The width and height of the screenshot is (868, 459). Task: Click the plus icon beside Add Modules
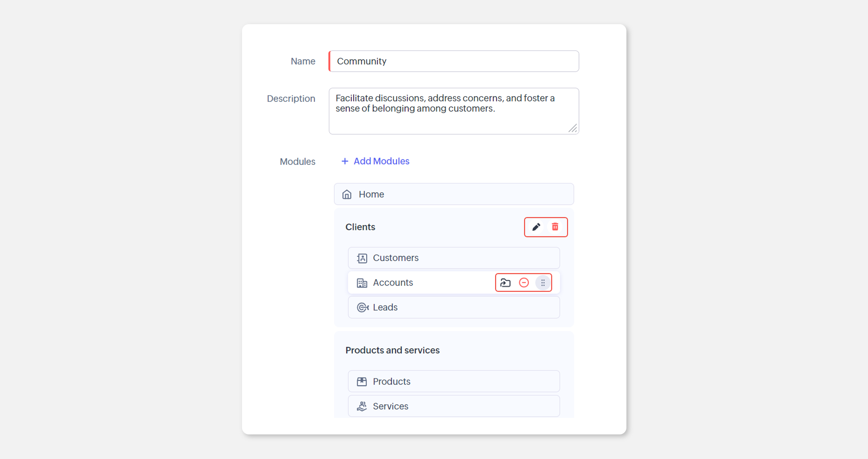[x=345, y=161]
